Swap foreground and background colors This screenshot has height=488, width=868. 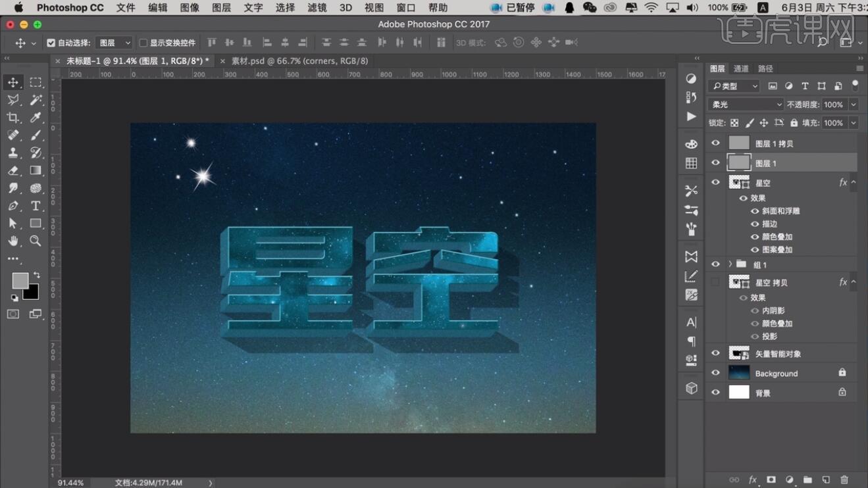pyautogui.click(x=37, y=275)
